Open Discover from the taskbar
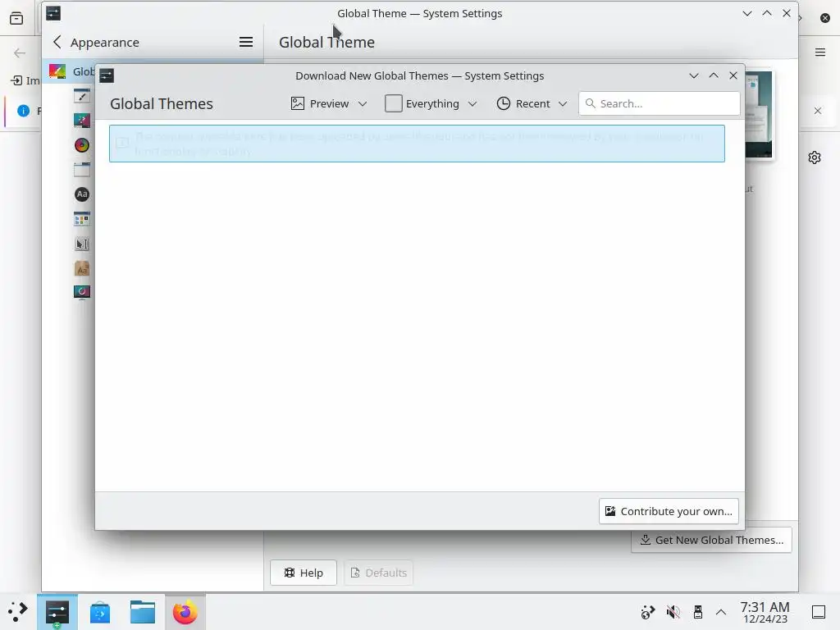 (x=100, y=612)
